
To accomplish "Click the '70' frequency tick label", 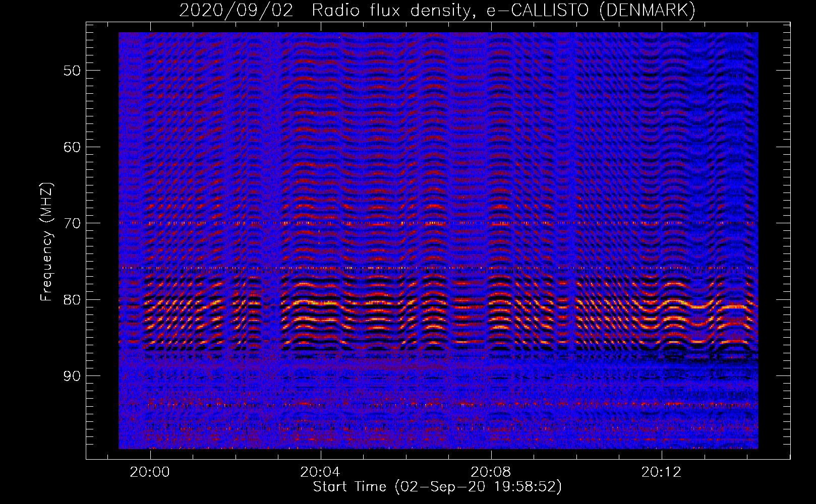I will click(72, 223).
